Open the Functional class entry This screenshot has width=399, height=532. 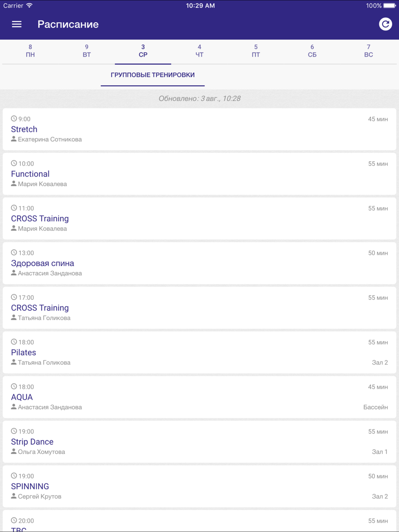[x=199, y=174]
